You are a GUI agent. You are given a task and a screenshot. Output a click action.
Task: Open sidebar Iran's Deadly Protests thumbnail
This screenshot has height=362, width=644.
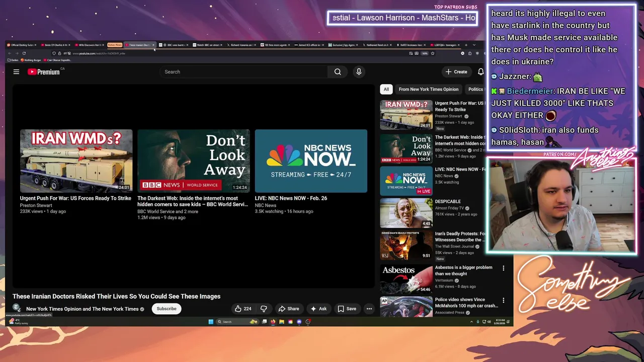pos(406,245)
